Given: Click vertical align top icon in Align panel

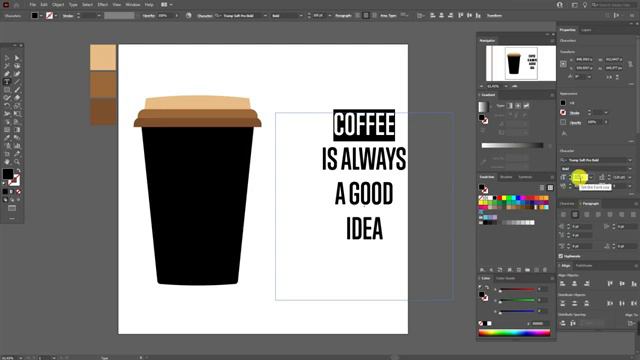Looking at the screenshot, I should [x=610, y=283].
